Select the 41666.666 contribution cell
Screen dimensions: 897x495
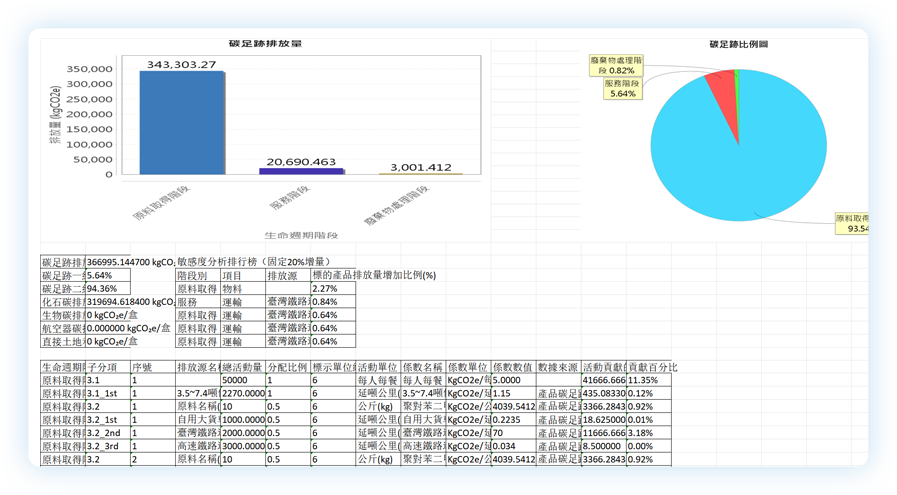pos(604,381)
